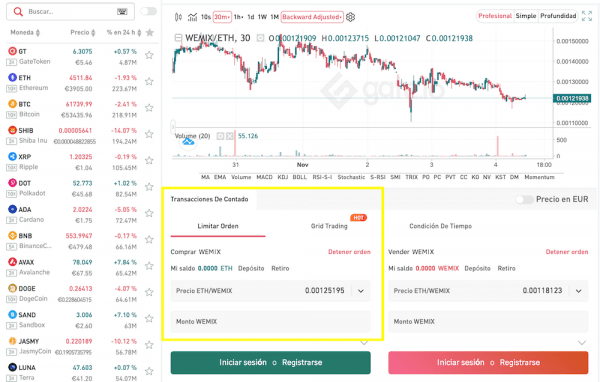Click the candlestick chart type icon
The width and height of the screenshot is (600, 382).
pos(178,17)
